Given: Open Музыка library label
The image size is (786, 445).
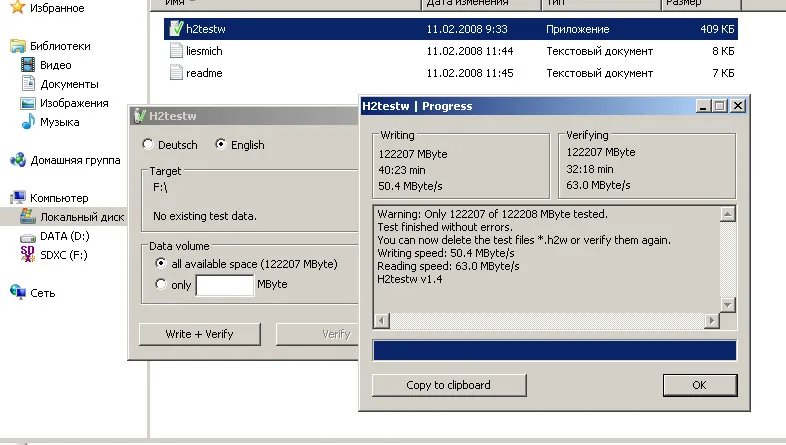Looking at the screenshot, I should click(60, 122).
